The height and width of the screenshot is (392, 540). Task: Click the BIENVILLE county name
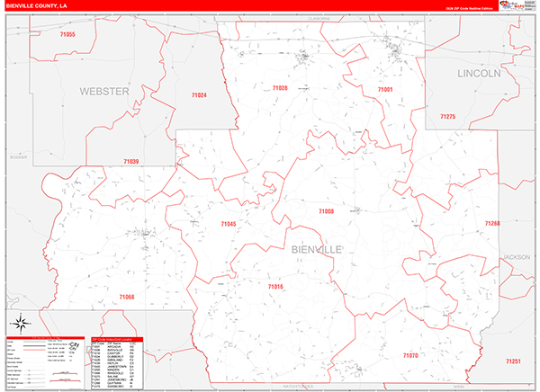[317, 250]
